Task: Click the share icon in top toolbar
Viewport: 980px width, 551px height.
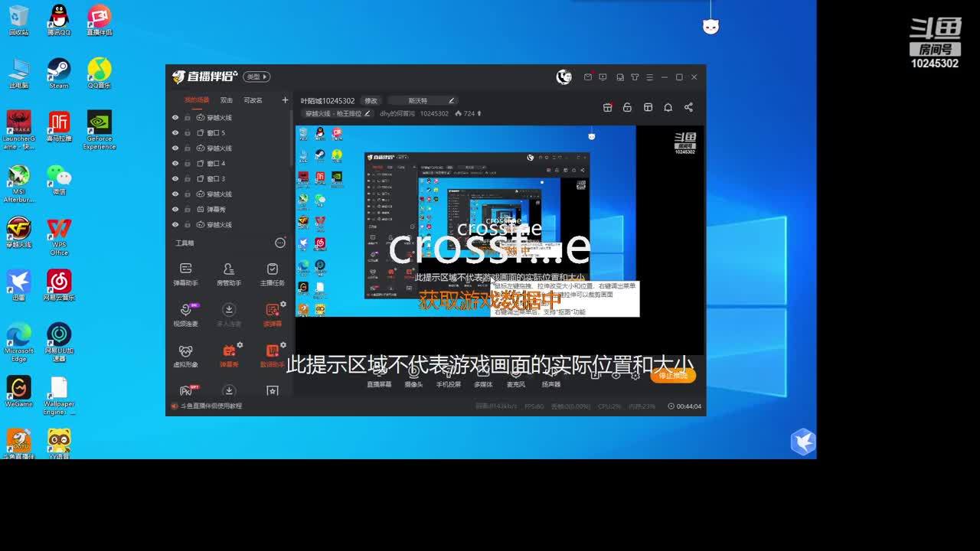Action: 688,107
